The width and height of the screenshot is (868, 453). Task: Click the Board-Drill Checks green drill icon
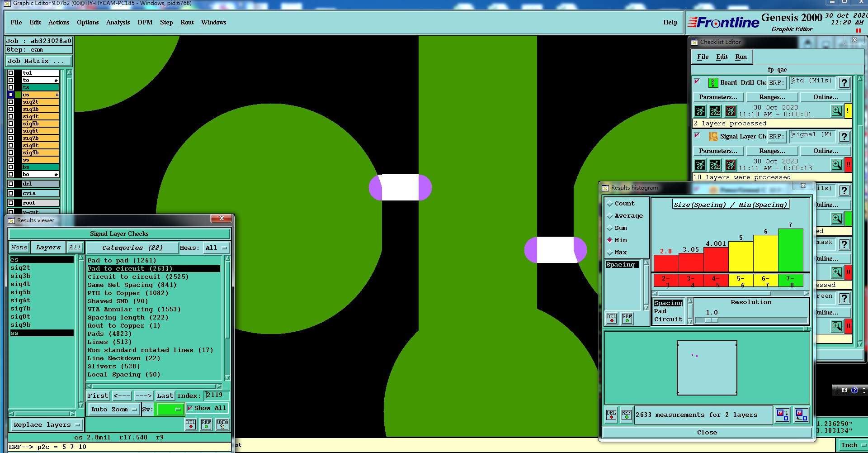(x=713, y=83)
